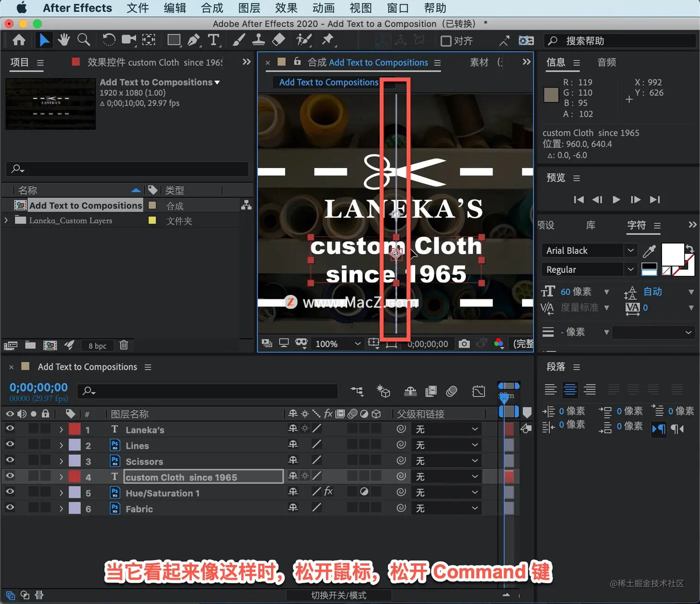This screenshot has height=604, width=700.
Task: Open the 效果 menu
Action: (x=286, y=8)
